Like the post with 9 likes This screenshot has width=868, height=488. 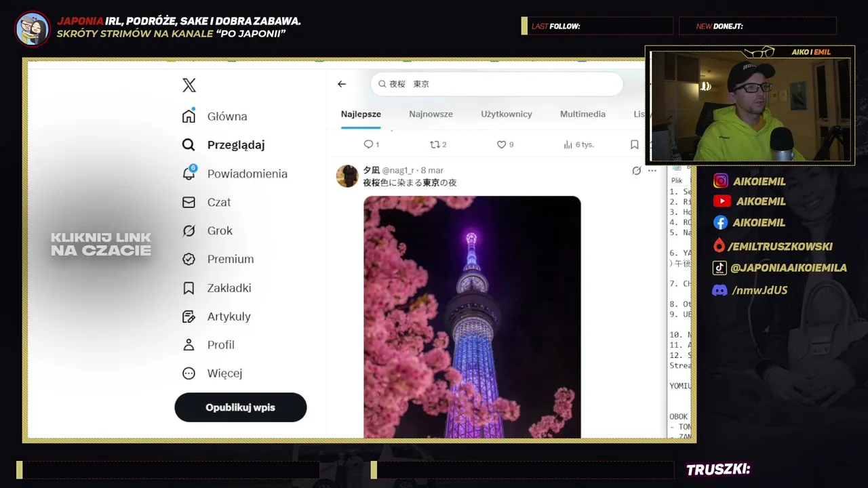(x=501, y=144)
